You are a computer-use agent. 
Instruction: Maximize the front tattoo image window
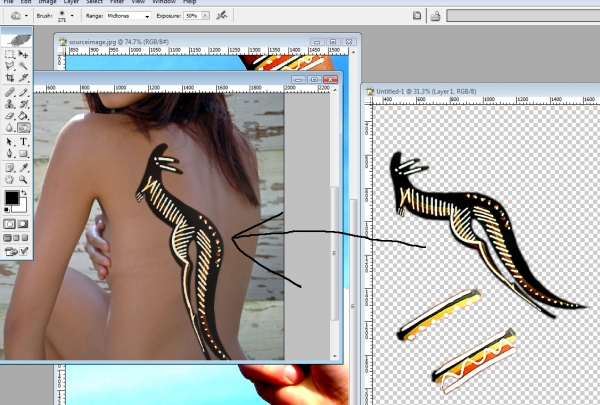(x=315, y=79)
